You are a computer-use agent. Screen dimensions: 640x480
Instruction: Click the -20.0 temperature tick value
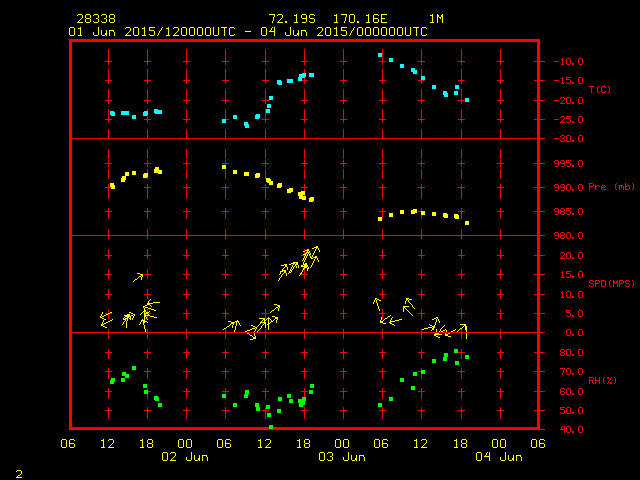[x=568, y=101]
